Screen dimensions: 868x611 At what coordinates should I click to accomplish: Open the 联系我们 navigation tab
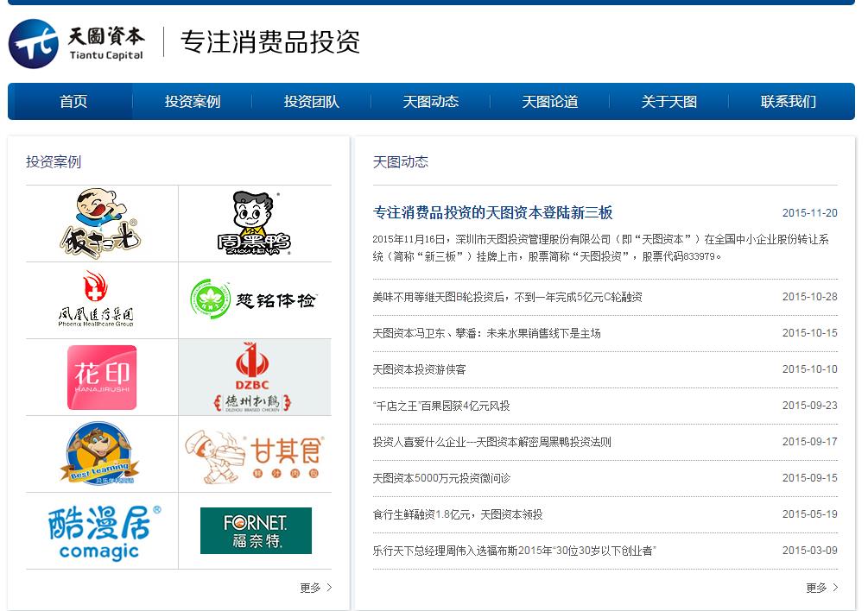coord(789,102)
